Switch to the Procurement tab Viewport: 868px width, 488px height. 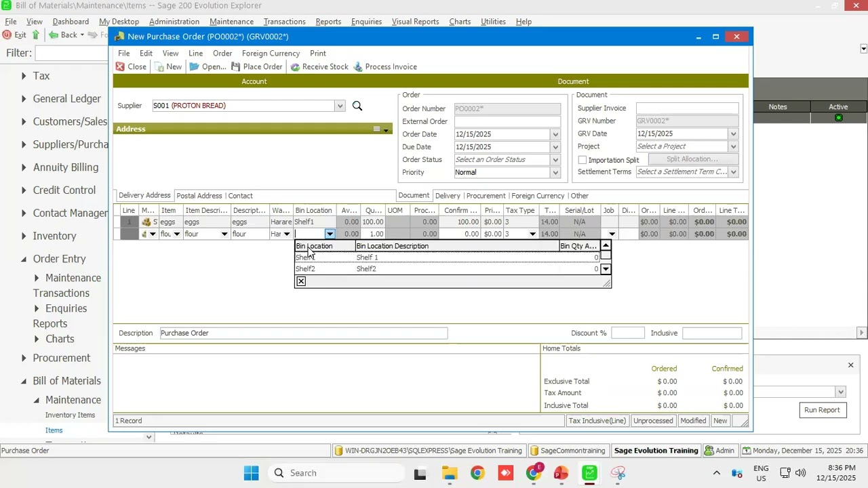coord(486,196)
